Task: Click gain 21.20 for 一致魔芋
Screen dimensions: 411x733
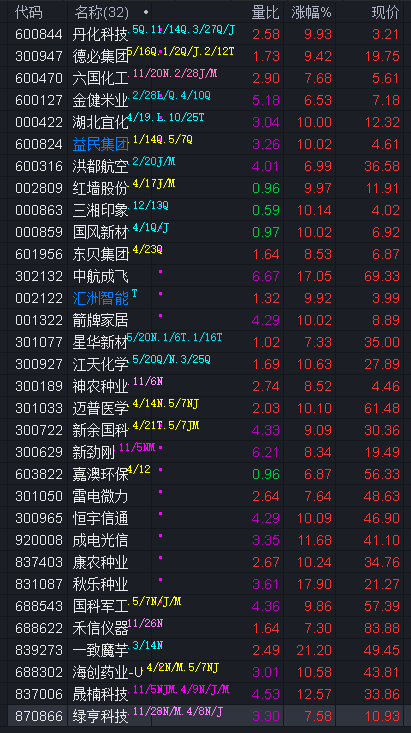Action: tap(314, 649)
